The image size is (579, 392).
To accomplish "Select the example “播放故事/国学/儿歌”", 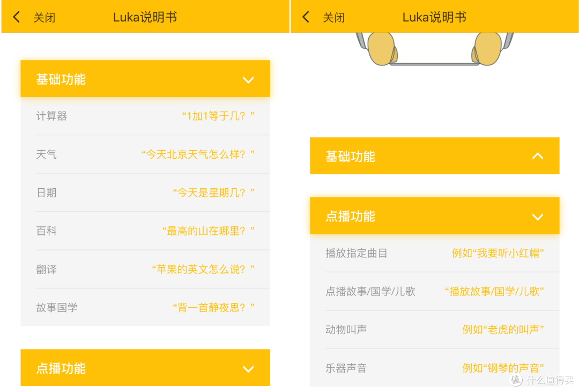I will pos(494,292).
